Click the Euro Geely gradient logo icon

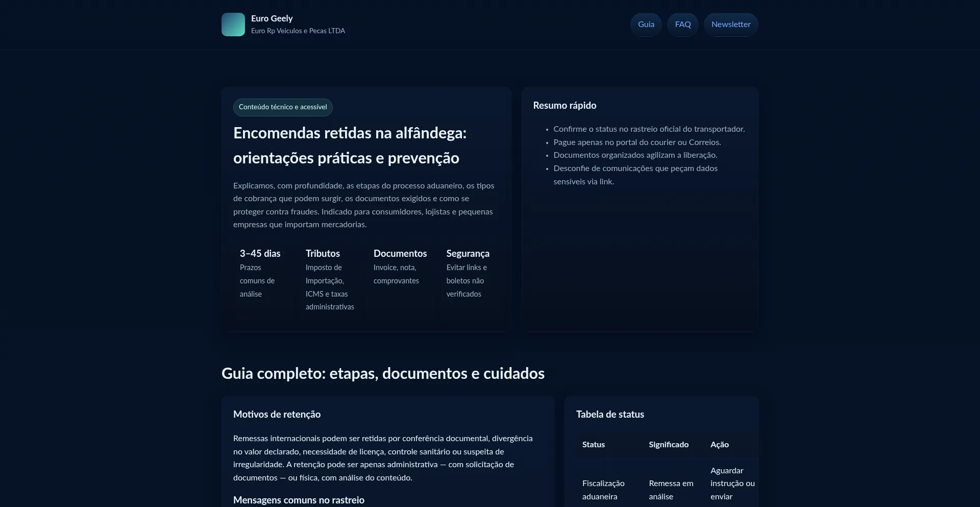click(233, 25)
